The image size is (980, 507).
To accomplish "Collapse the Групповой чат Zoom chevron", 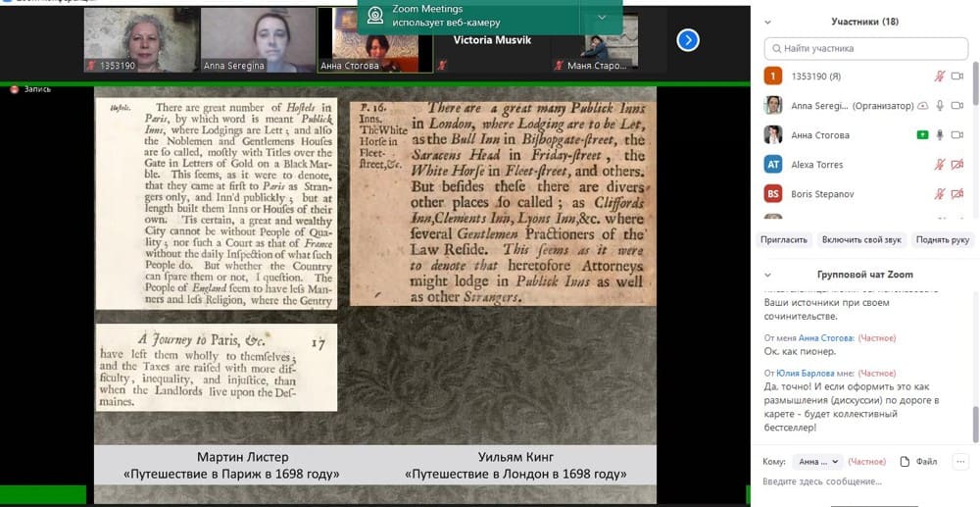I will click(x=768, y=275).
